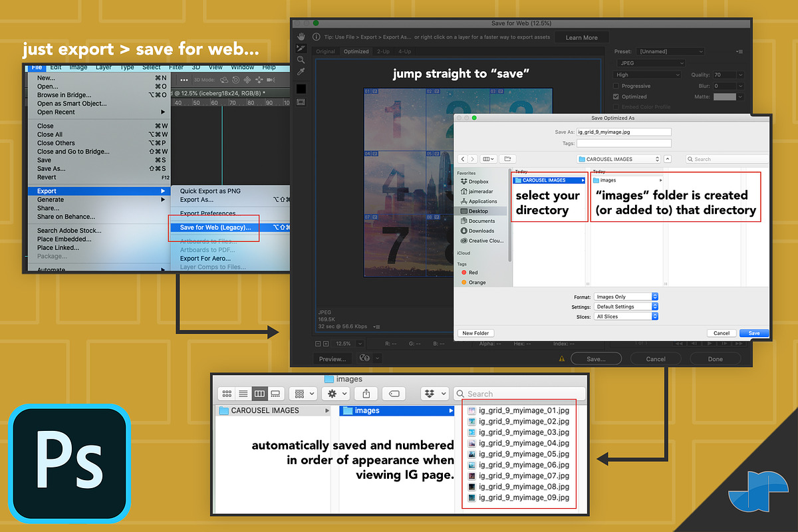This screenshot has width=798, height=532.
Task: Click the Finder share icon
Action: [366, 394]
